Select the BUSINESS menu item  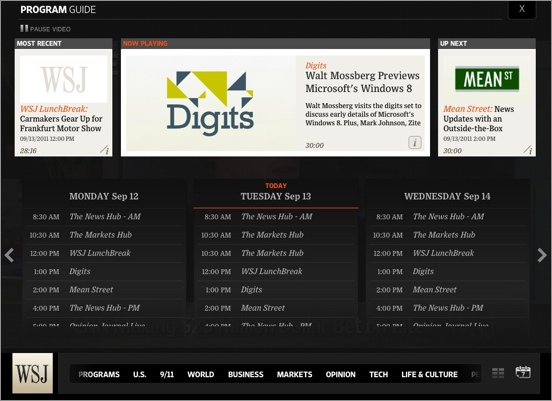tap(245, 374)
